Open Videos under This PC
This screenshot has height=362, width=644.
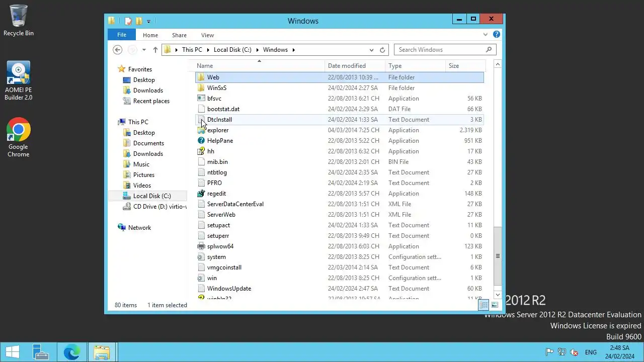[142, 186]
